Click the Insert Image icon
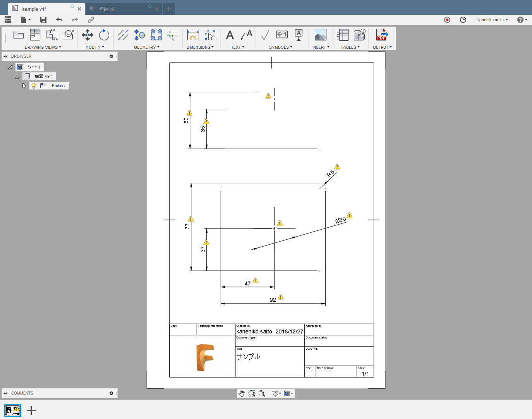This screenshot has width=532, height=419. [321, 35]
